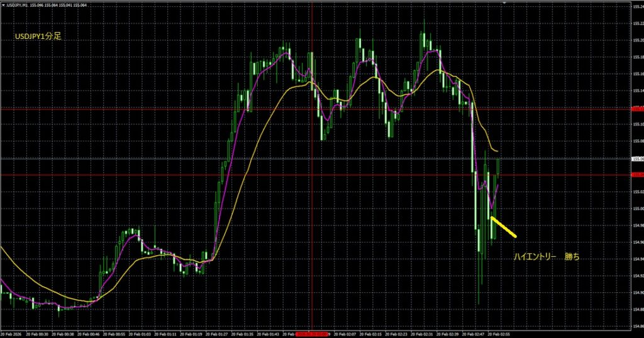Viewport: 644px width, 338px height.
Task: Click the upper red price tag on axis
Action: click(638, 109)
